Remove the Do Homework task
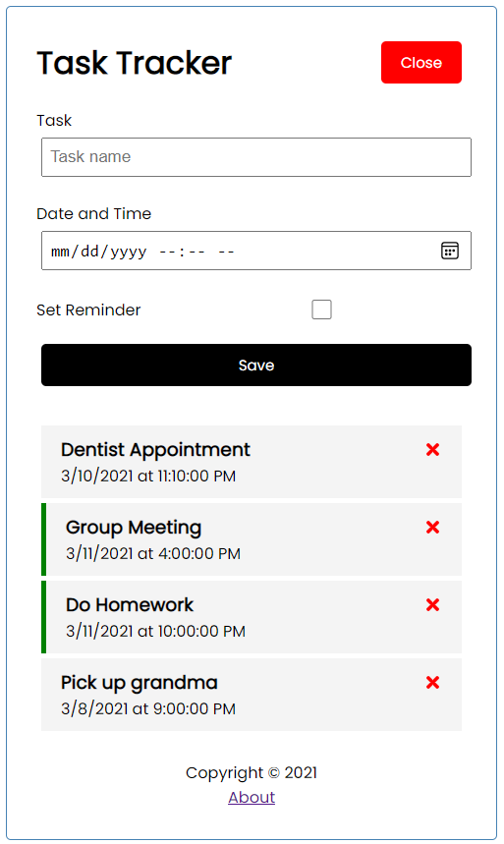Image resolution: width=504 pixels, height=844 pixels. point(432,604)
